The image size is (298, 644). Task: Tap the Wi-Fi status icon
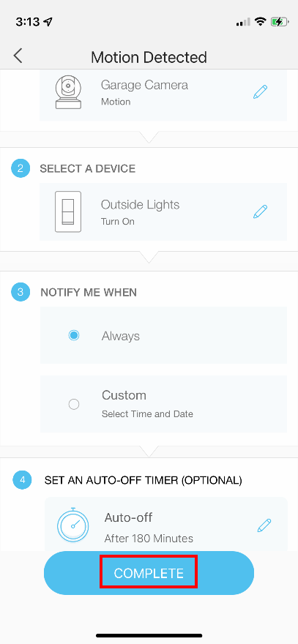tap(260, 22)
